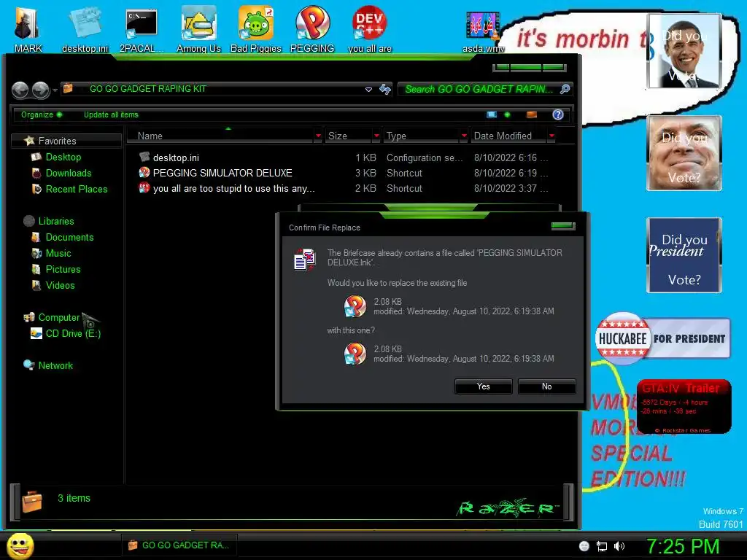Open the Start smiley button
Image resolution: width=747 pixels, height=560 pixels.
[x=20, y=545]
